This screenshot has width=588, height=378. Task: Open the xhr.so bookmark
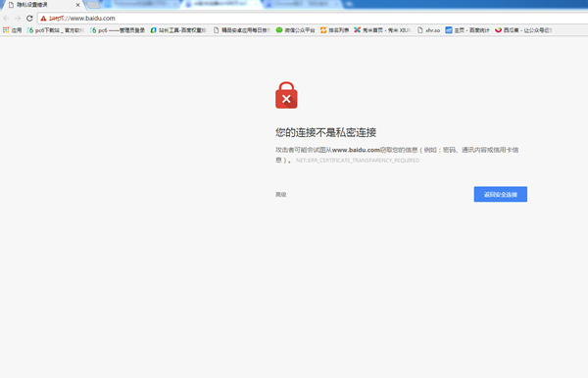point(428,30)
